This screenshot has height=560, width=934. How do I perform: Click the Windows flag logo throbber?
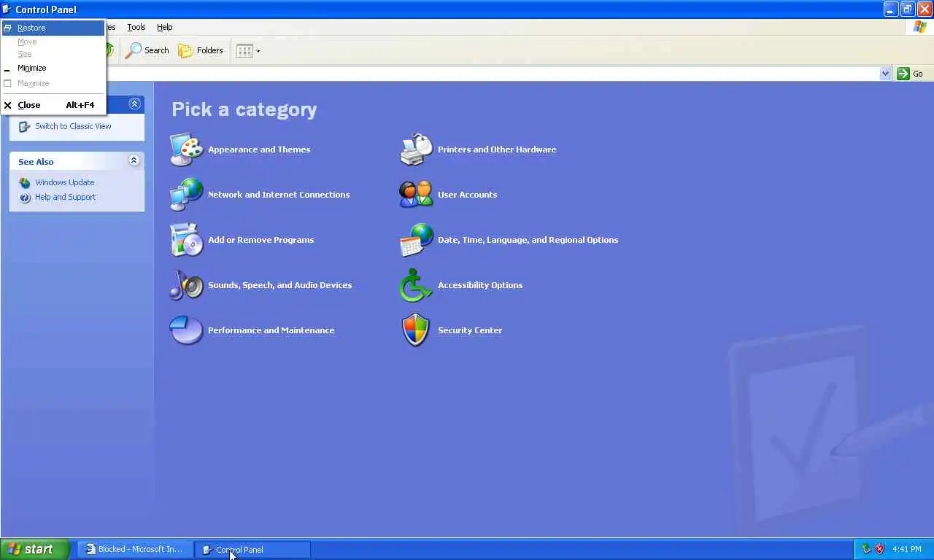click(x=920, y=27)
